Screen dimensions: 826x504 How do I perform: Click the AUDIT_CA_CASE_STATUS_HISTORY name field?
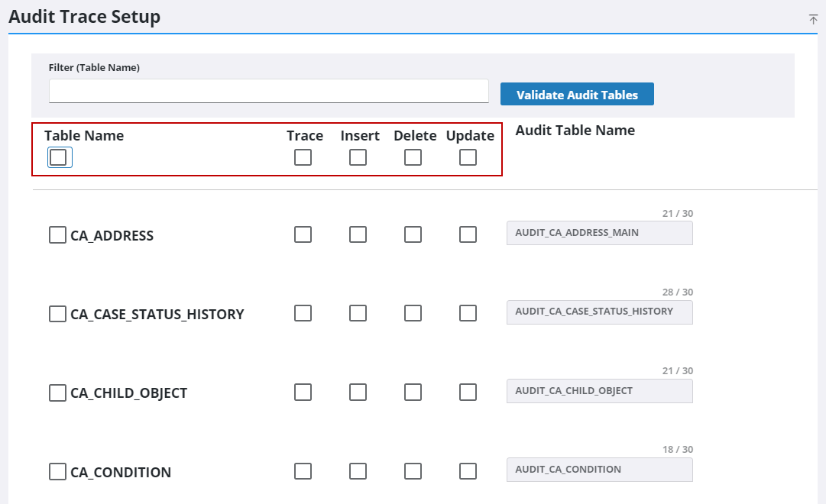599,312
